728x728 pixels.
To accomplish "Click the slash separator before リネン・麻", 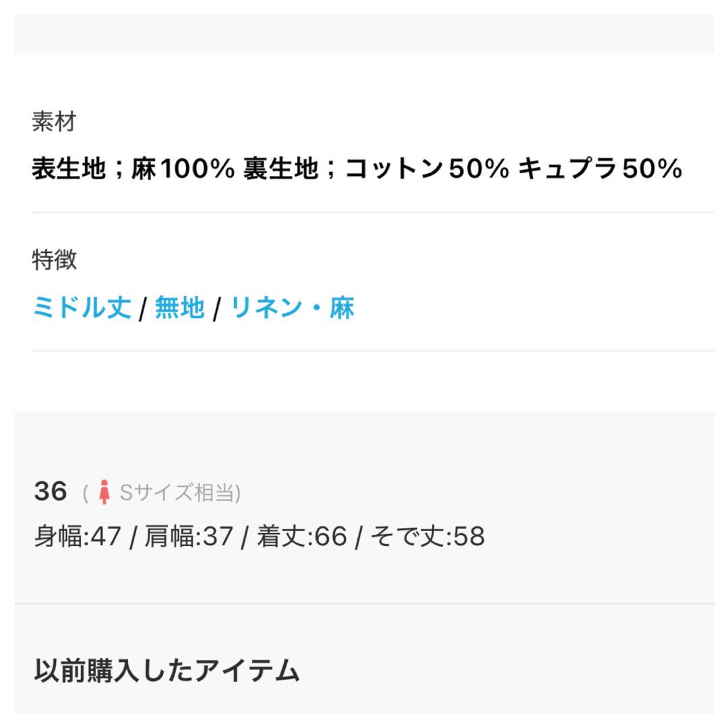I will tap(217, 309).
